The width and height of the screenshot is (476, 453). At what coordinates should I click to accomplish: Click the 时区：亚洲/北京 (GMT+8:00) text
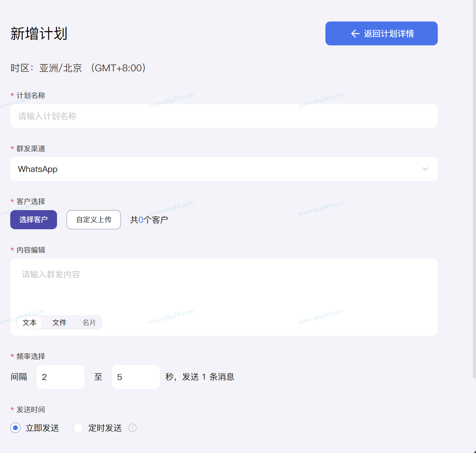click(79, 68)
